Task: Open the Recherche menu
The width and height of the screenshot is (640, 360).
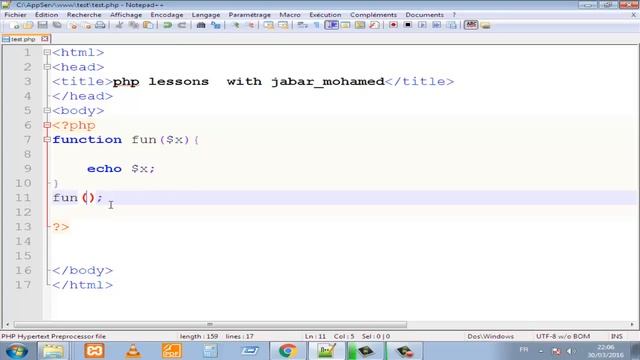Action: (x=84, y=15)
